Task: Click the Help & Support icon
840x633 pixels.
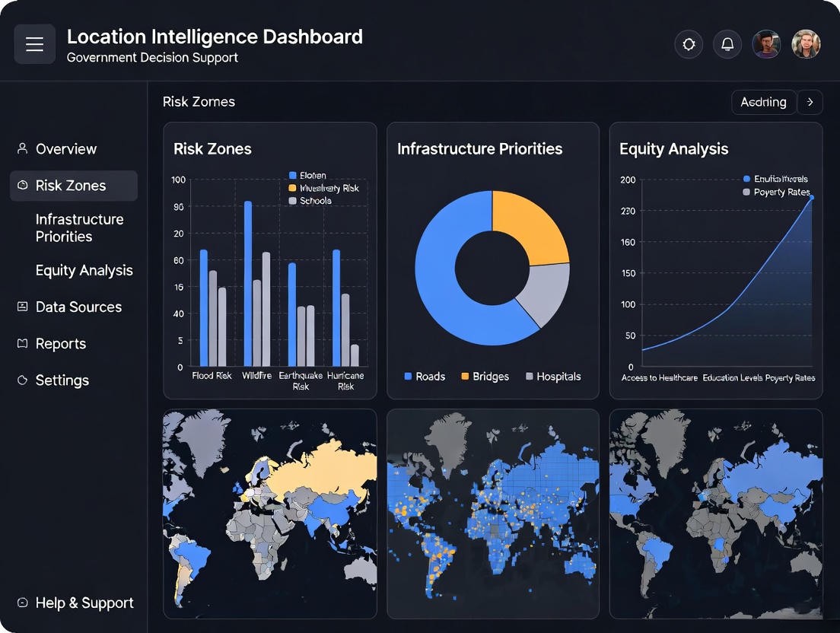Action: coord(23,603)
